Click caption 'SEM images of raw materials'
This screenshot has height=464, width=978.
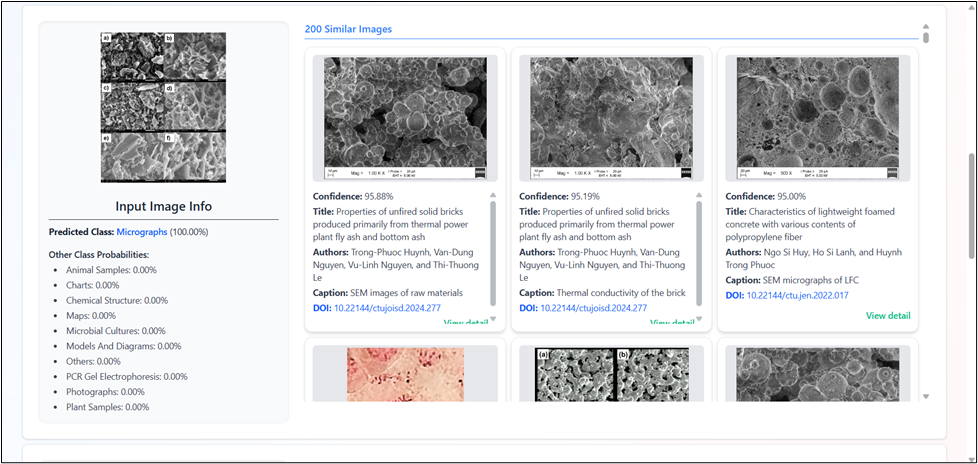pyautogui.click(x=407, y=292)
